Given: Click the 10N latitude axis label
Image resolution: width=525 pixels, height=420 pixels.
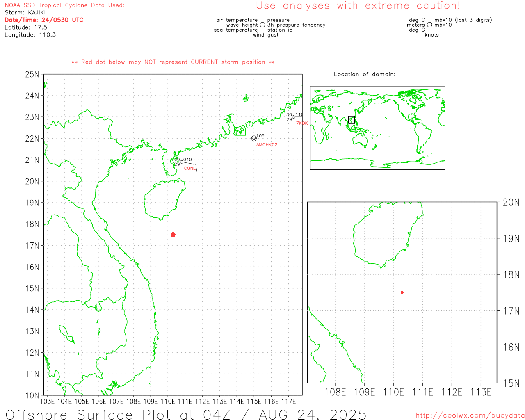Looking at the screenshot, I should pos(32,395).
